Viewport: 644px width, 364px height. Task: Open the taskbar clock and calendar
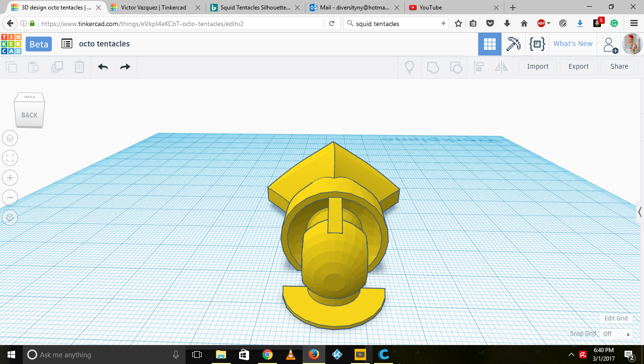604,355
